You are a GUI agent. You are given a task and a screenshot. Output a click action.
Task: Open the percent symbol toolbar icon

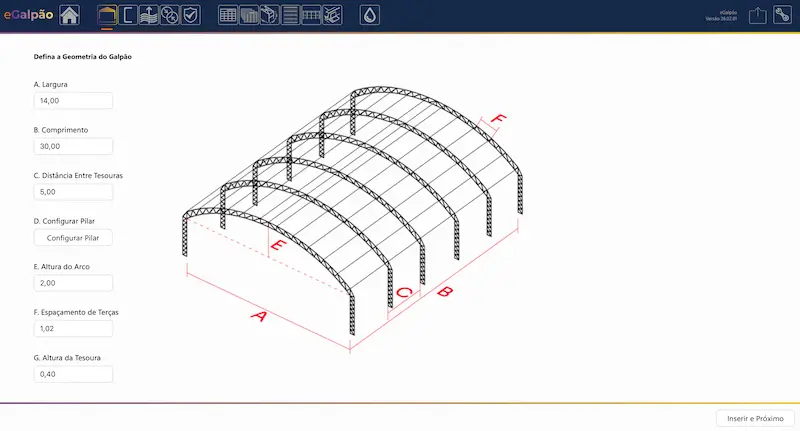[x=170, y=15]
